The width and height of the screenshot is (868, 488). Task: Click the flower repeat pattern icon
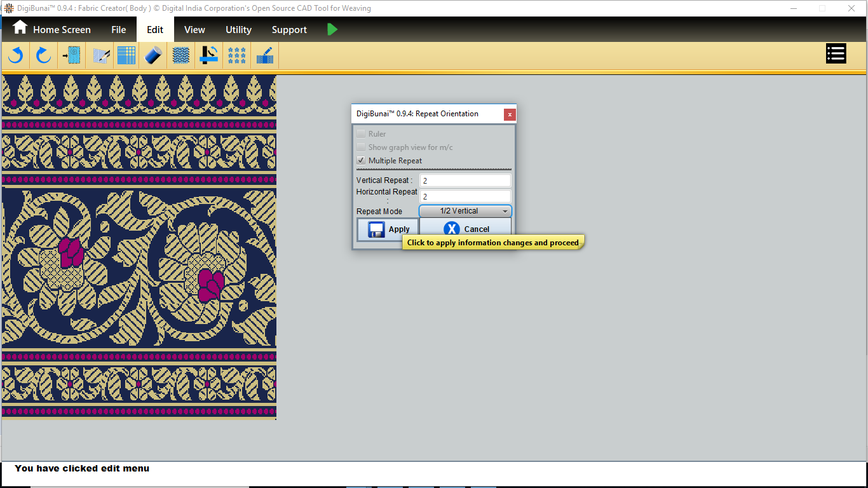click(x=237, y=56)
